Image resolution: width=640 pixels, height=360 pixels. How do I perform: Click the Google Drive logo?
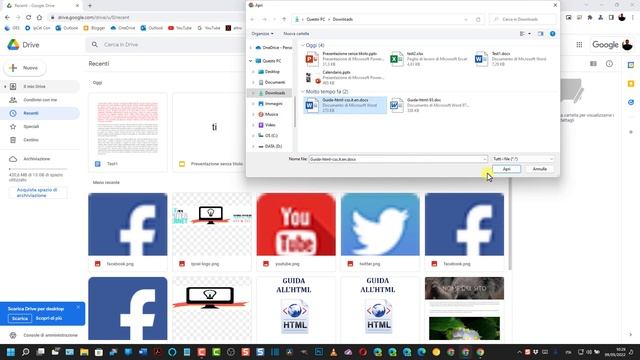(23, 45)
